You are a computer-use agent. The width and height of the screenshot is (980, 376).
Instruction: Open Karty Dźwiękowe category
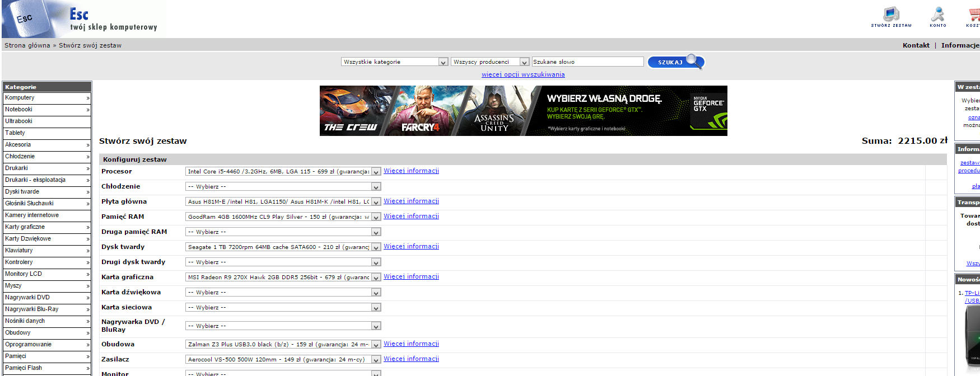(47, 239)
